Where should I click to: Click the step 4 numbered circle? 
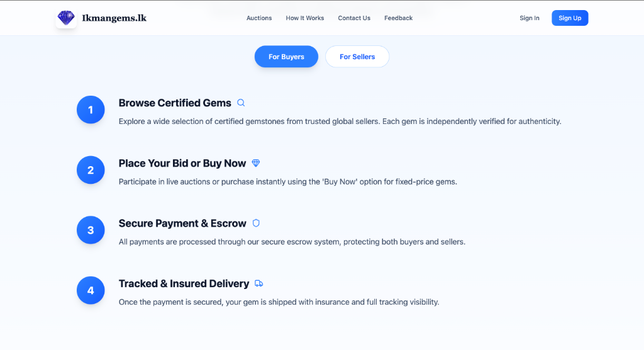point(91,290)
